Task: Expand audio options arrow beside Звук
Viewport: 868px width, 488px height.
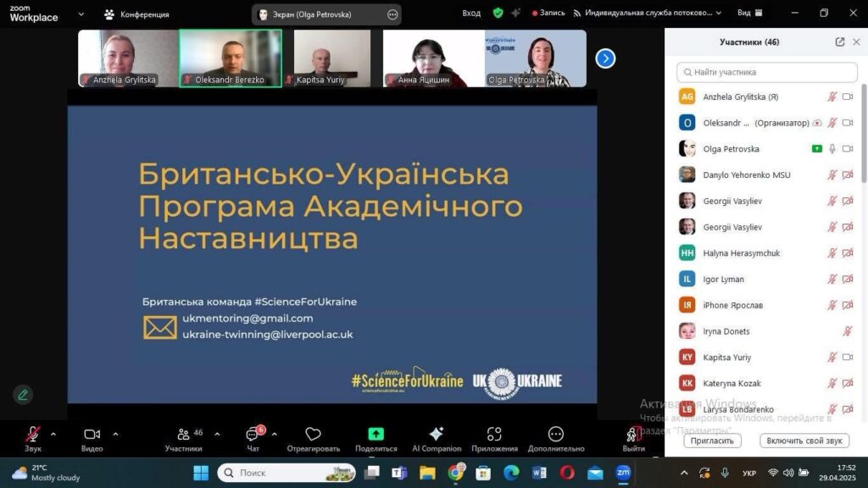Action: pos(53,434)
